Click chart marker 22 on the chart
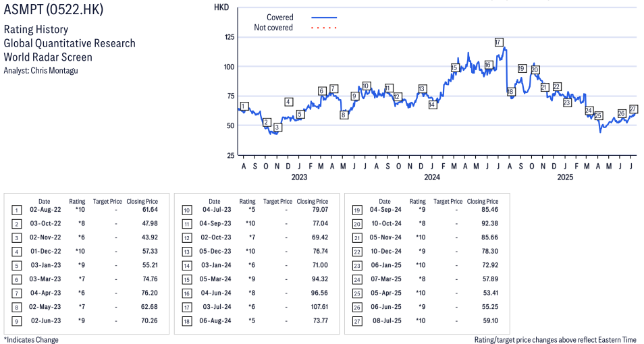This screenshot has height=344, width=644. coord(557,86)
